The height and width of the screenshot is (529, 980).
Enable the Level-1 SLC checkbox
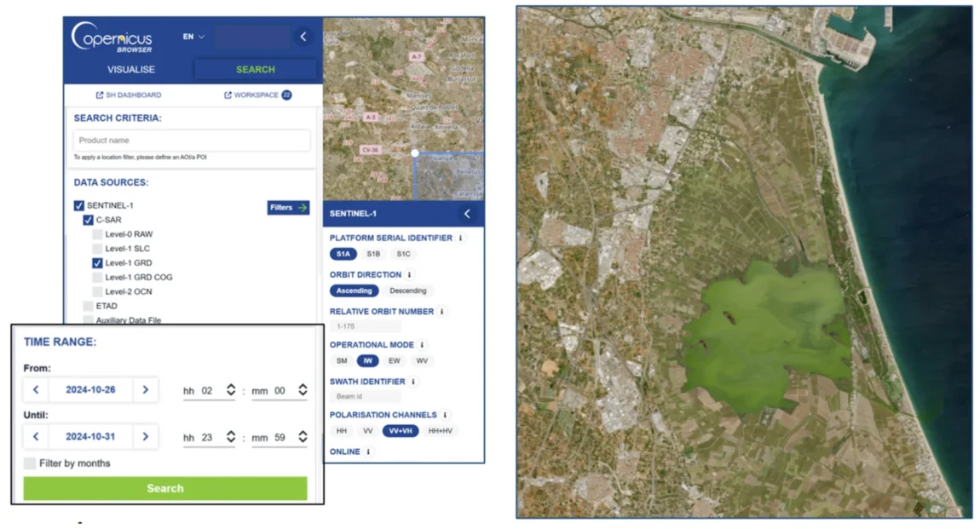97,249
